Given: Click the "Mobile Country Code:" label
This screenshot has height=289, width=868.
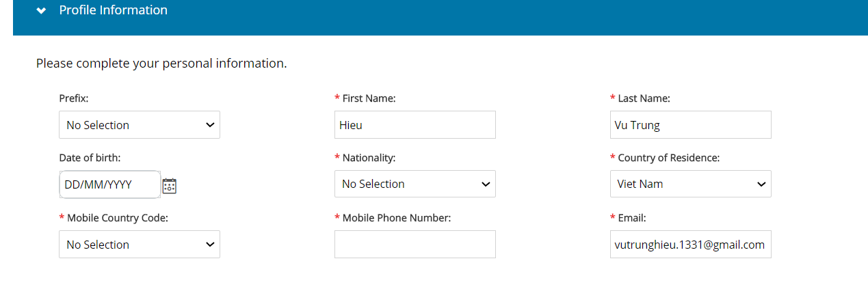Looking at the screenshot, I should tap(118, 218).
